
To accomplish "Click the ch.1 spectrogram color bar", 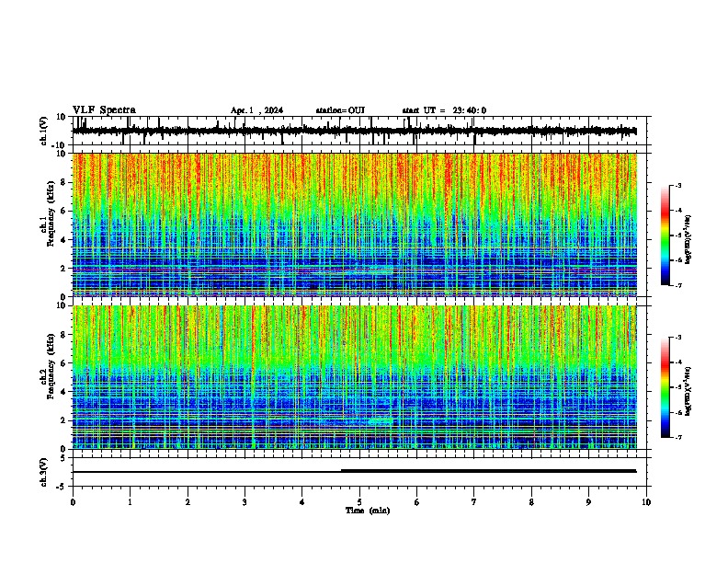I will (665, 236).
